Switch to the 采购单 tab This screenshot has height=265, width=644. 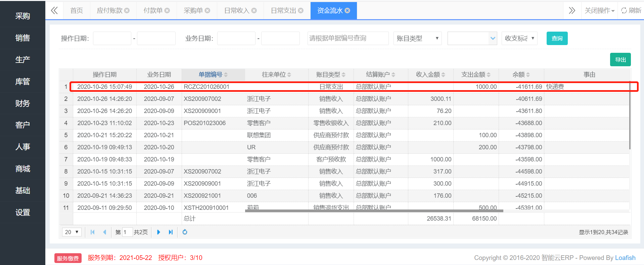click(x=193, y=11)
